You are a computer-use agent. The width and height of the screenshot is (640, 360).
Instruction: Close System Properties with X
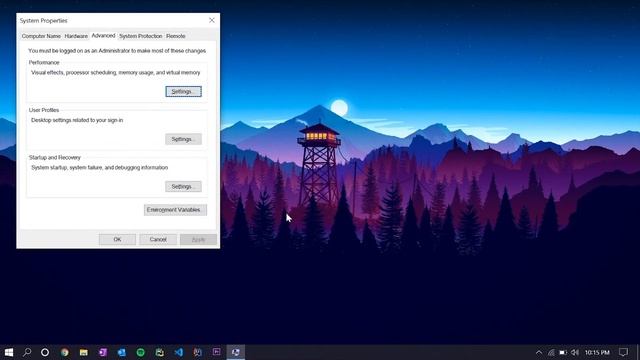click(211, 20)
